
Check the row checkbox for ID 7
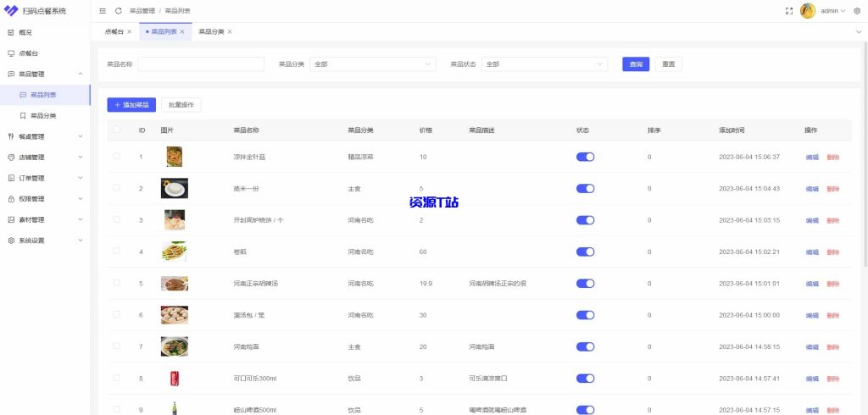coord(116,346)
